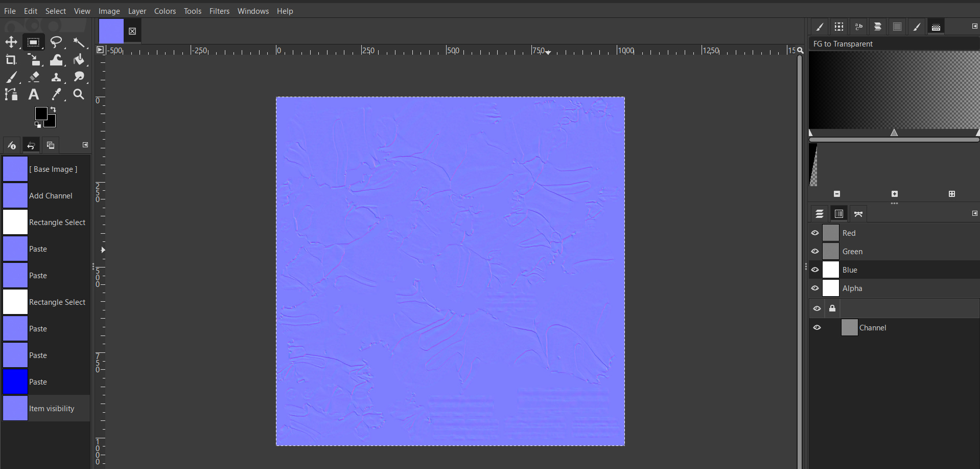Toggle visibility of the Alpha channel
Viewport: 980px width, 469px height.
815,288
